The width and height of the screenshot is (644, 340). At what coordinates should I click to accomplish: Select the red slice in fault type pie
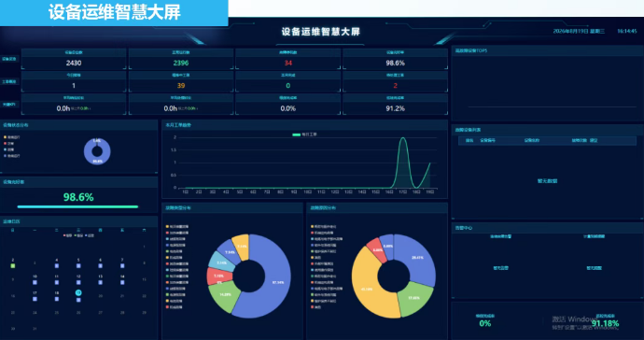pyautogui.click(x=216, y=276)
